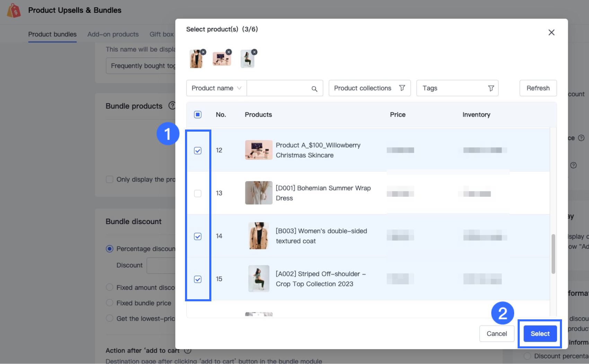Click '[B003] Women's double-sided textured coat' name

321,236
